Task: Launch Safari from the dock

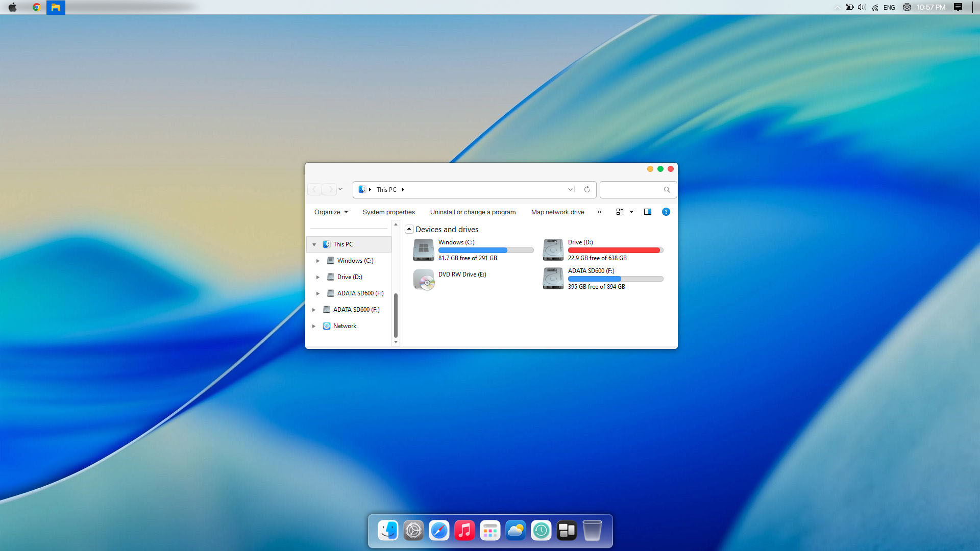Action: 439,530
